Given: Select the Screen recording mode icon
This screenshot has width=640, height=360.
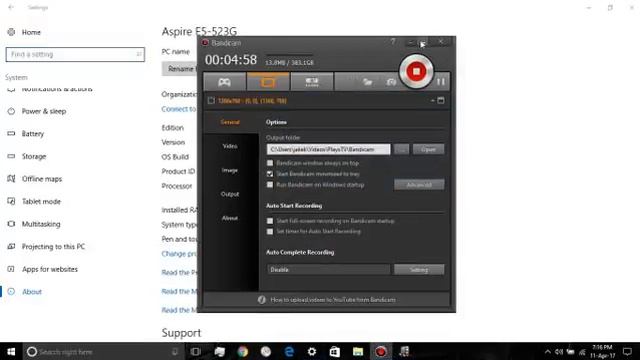Looking at the screenshot, I should (268, 82).
